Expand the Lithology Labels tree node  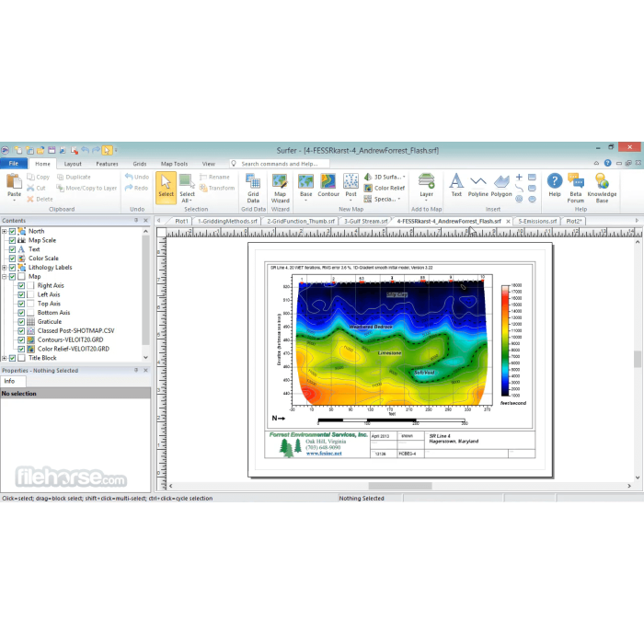(x=4, y=268)
